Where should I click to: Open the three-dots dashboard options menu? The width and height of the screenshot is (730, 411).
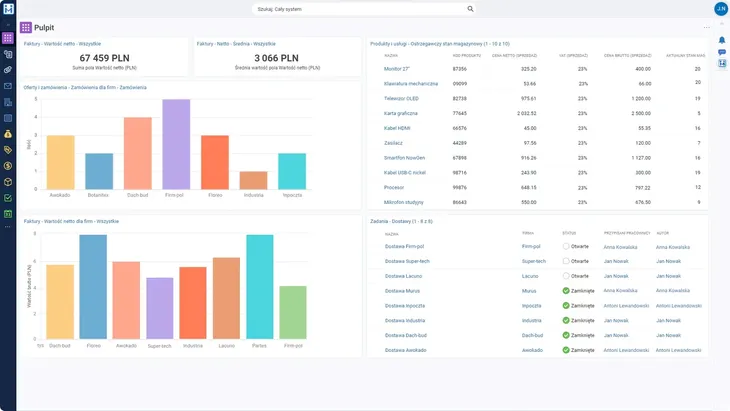pyautogui.click(x=706, y=27)
